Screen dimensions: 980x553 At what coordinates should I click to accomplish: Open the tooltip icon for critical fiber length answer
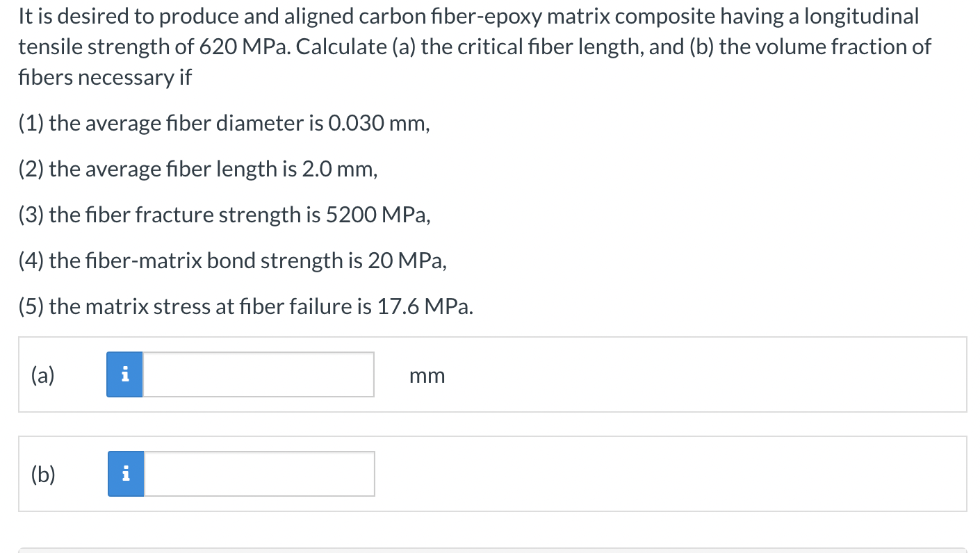124,374
